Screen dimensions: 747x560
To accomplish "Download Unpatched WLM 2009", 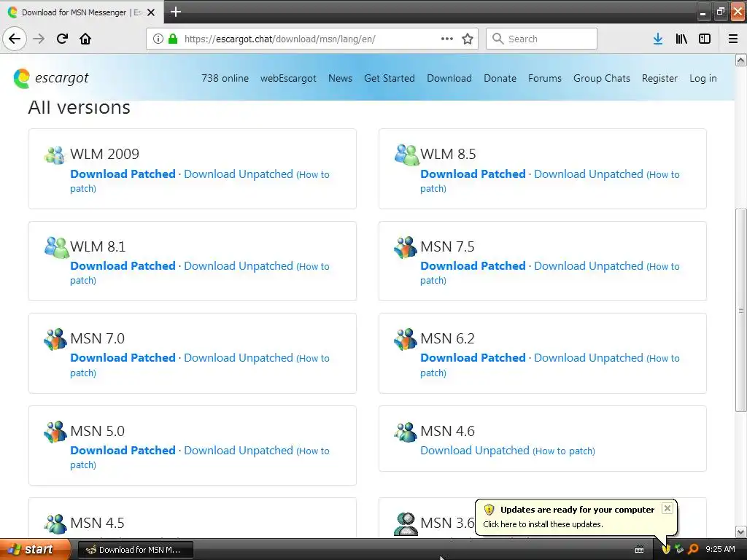I will click(x=239, y=174).
